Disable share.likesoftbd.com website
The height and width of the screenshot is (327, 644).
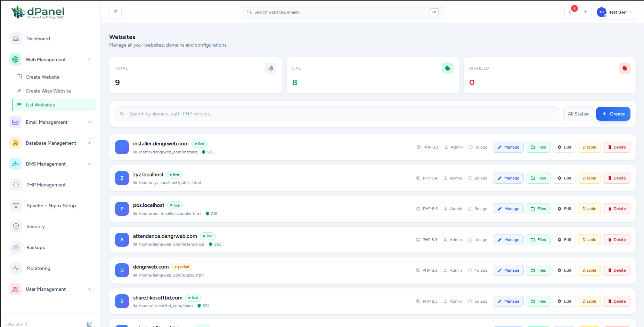click(589, 301)
